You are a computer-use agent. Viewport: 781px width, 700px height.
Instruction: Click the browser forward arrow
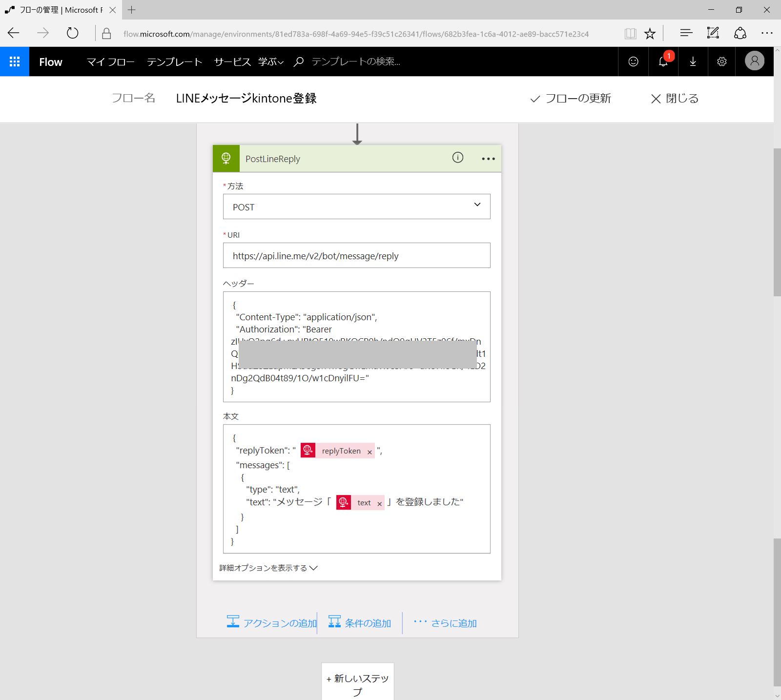(x=43, y=33)
